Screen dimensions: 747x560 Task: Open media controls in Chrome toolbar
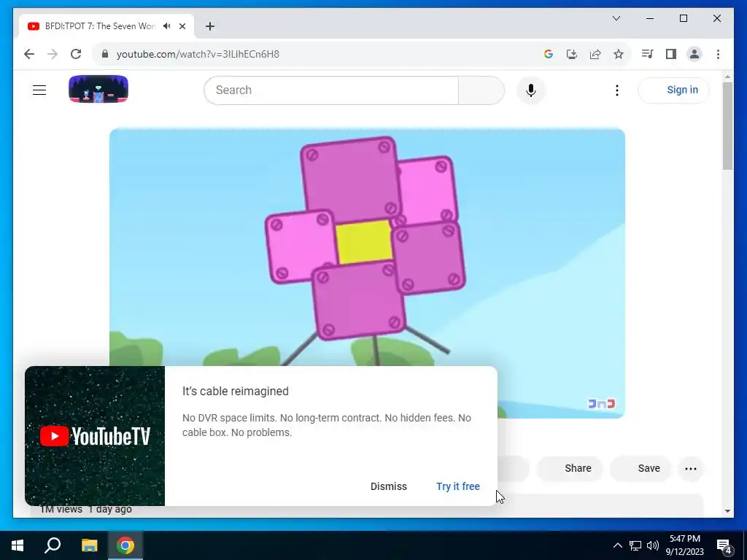coord(647,54)
